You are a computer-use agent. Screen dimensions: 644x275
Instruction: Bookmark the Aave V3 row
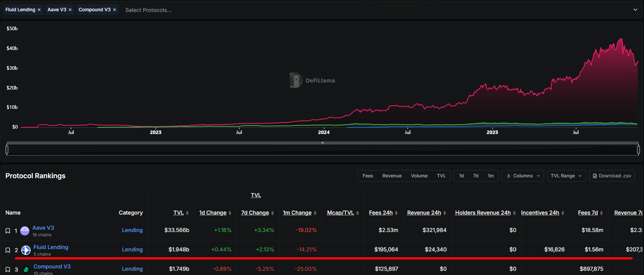(8, 231)
